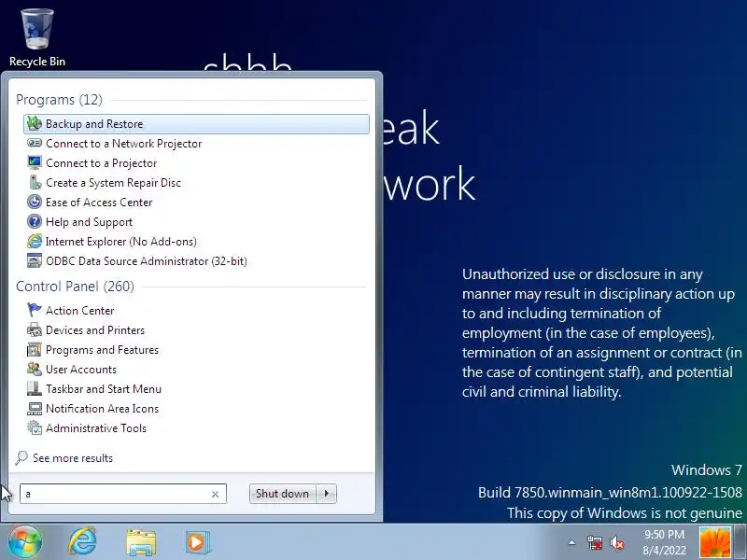The image size is (747, 560).
Task: Click the Programs and Features icon
Action: [x=35, y=349]
